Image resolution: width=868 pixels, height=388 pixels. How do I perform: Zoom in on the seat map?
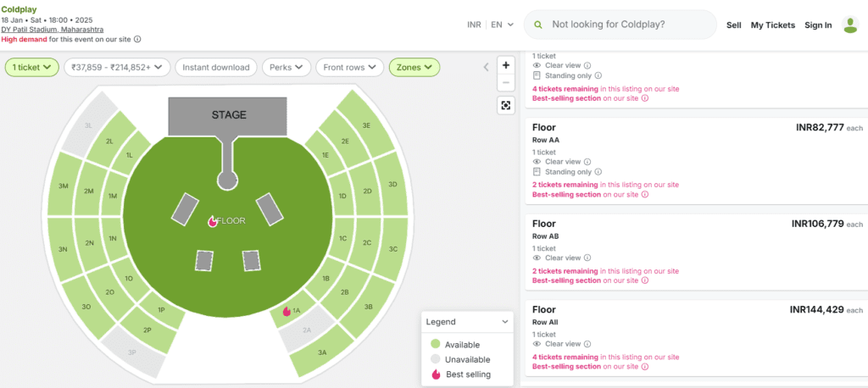coord(505,65)
